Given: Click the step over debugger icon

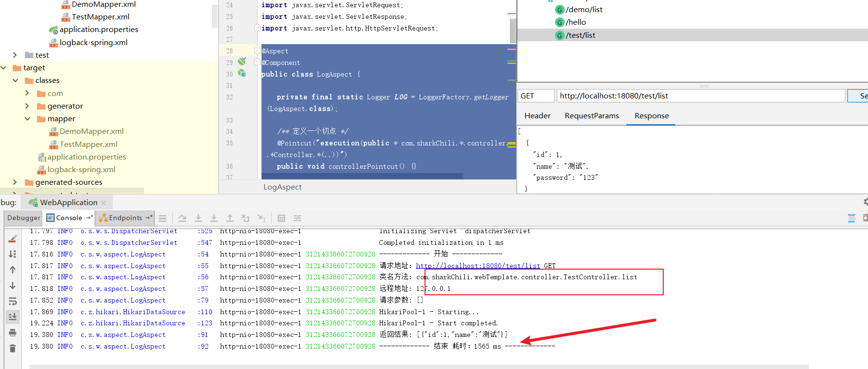Looking at the screenshot, I should [182, 218].
